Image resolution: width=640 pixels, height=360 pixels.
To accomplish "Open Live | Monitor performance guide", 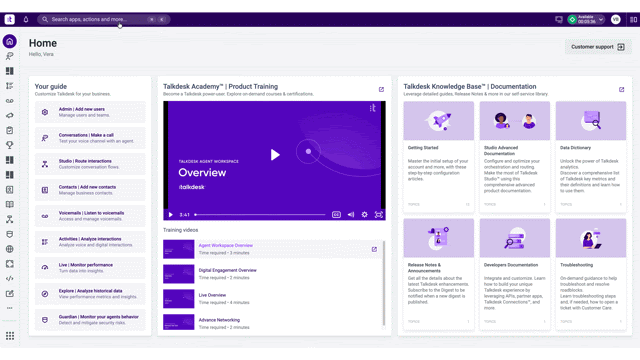I will click(90, 268).
